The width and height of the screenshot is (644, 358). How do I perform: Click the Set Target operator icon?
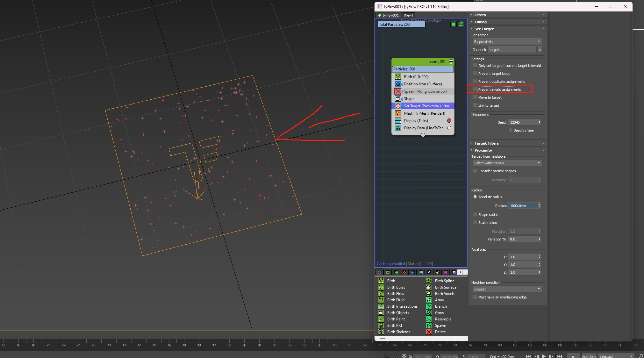(x=398, y=106)
